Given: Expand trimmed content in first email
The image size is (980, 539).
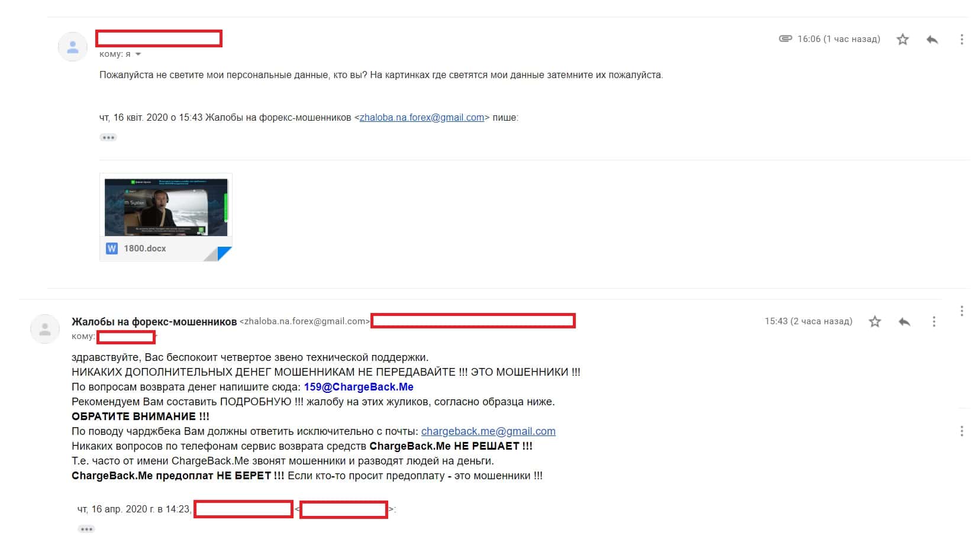Looking at the screenshot, I should (x=108, y=137).
